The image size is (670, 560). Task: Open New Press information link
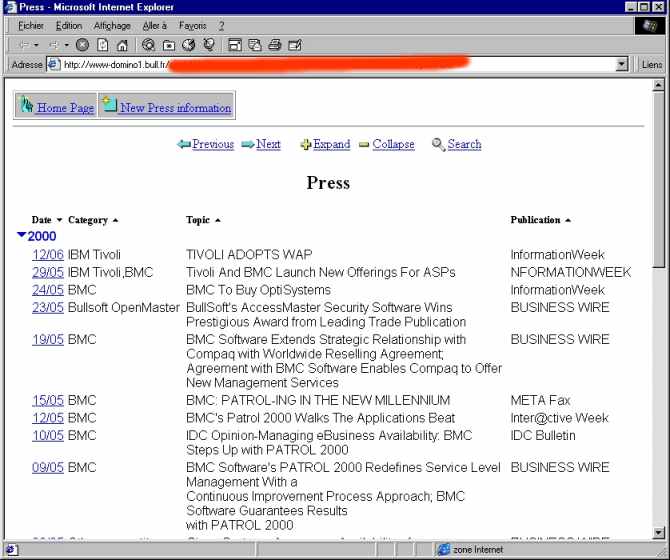coord(176,108)
